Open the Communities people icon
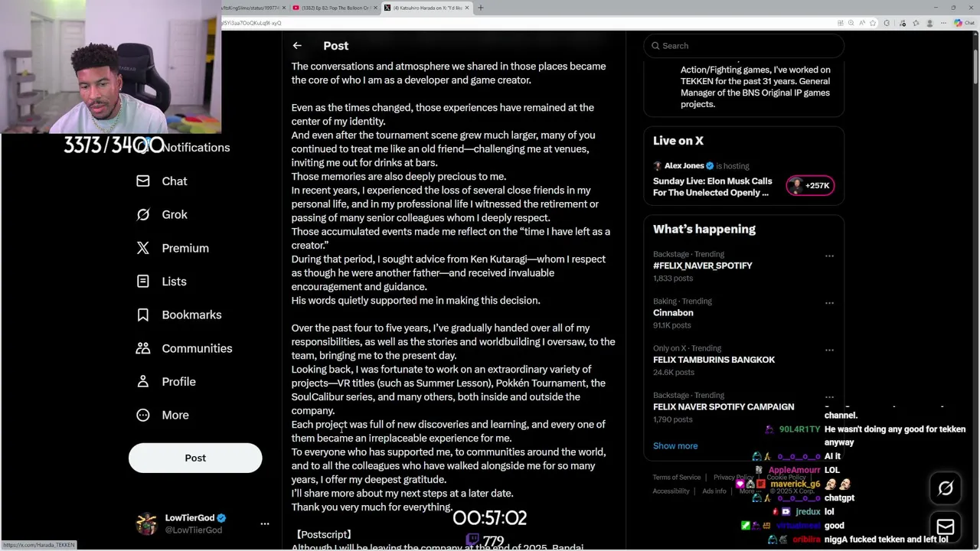 point(143,348)
